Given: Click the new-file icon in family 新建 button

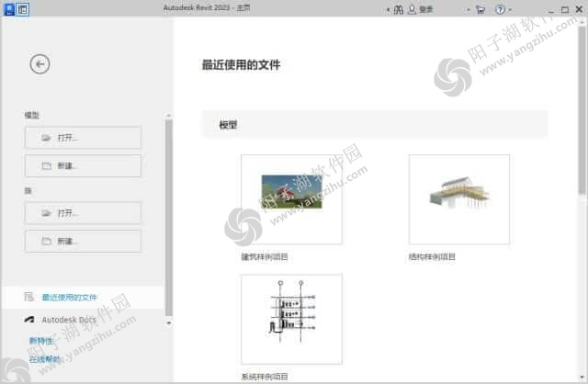Looking at the screenshot, I should click(x=46, y=241).
